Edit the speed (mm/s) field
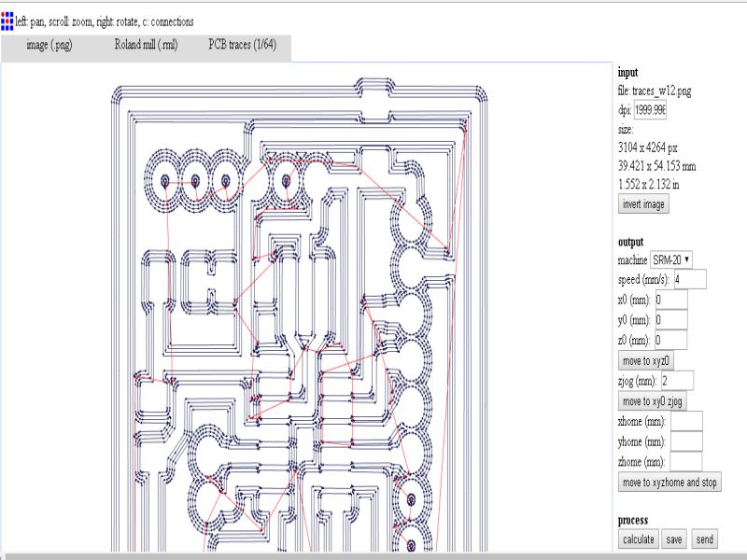The height and width of the screenshot is (560, 747). pyautogui.click(x=690, y=279)
